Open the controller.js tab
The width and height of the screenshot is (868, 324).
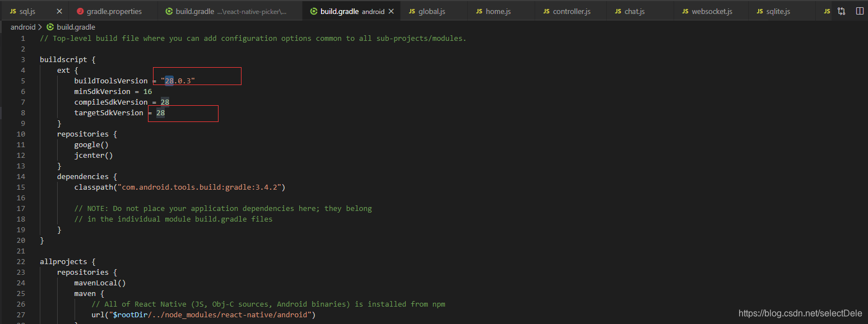pyautogui.click(x=572, y=11)
